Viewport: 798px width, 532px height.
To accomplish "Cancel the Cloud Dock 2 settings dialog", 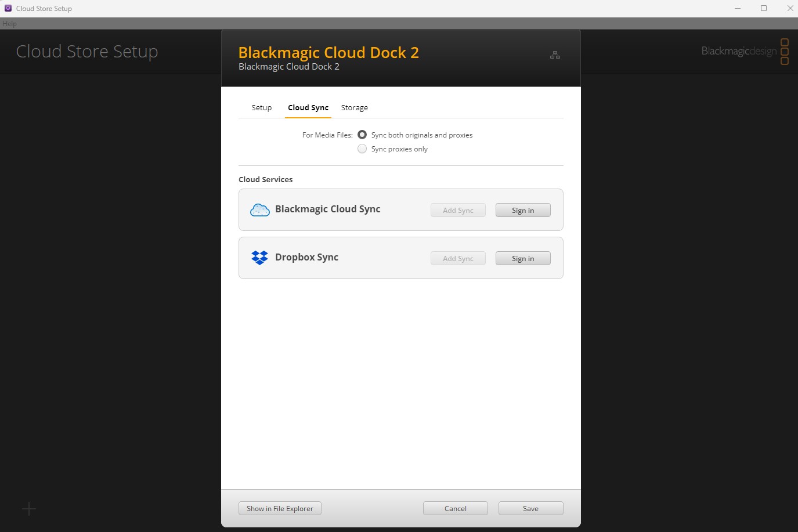I will click(455, 509).
